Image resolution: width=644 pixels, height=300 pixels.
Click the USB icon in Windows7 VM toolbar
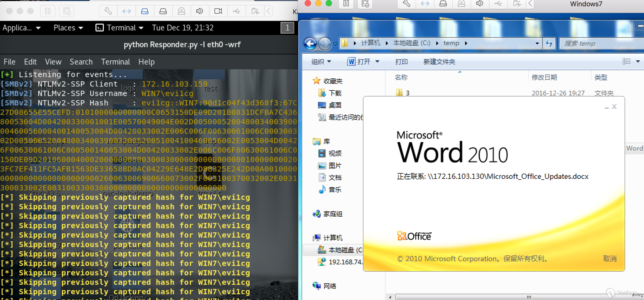pyautogui.click(x=498, y=4)
